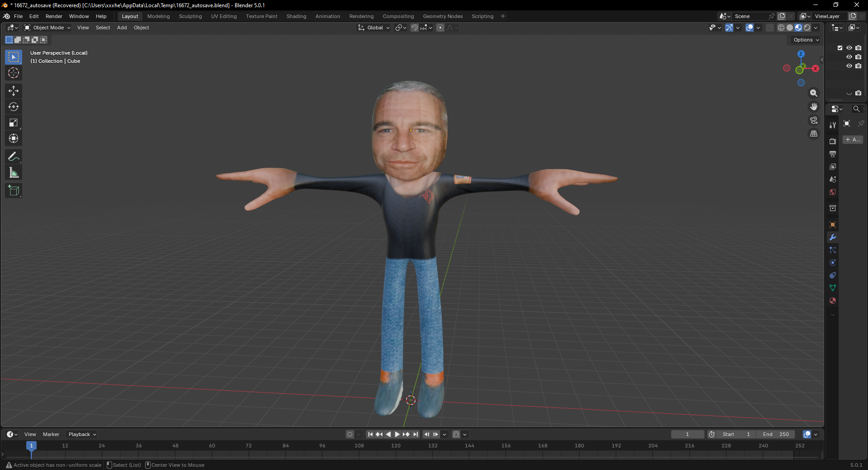
Task: Toggle the outliner collection exclude checkbox
Action: (840, 48)
